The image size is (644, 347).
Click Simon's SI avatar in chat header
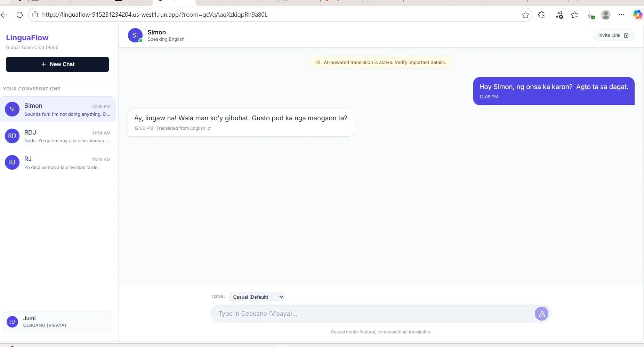(135, 35)
